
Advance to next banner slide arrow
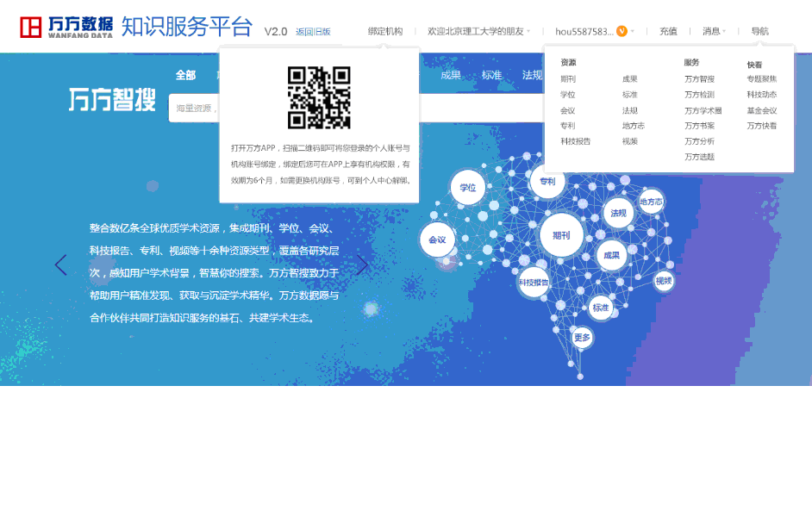click(x=362, y=264)
